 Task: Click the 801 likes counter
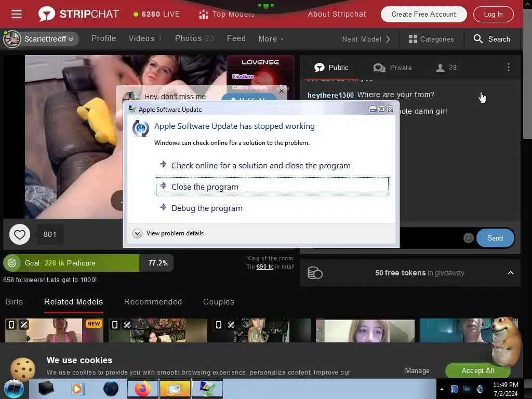49,234
